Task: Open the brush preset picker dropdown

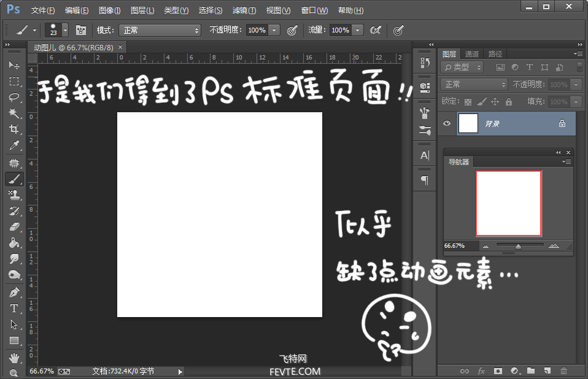Action: coord(65,30)
